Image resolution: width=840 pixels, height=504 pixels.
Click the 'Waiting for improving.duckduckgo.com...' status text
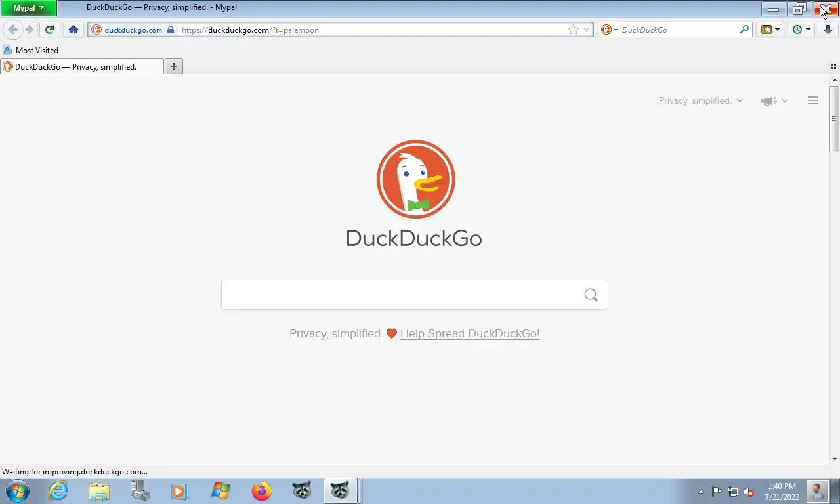(75, 471)
